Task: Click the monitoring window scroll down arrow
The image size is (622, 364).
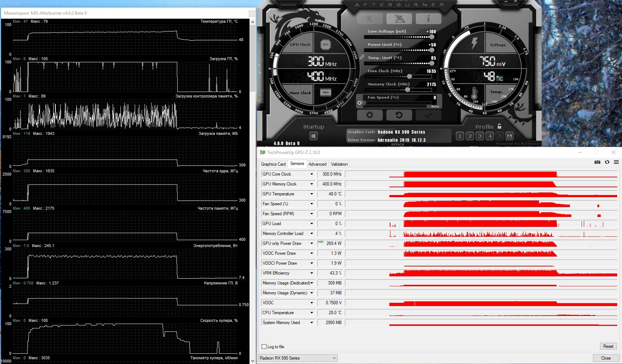Action: point(252,361)
